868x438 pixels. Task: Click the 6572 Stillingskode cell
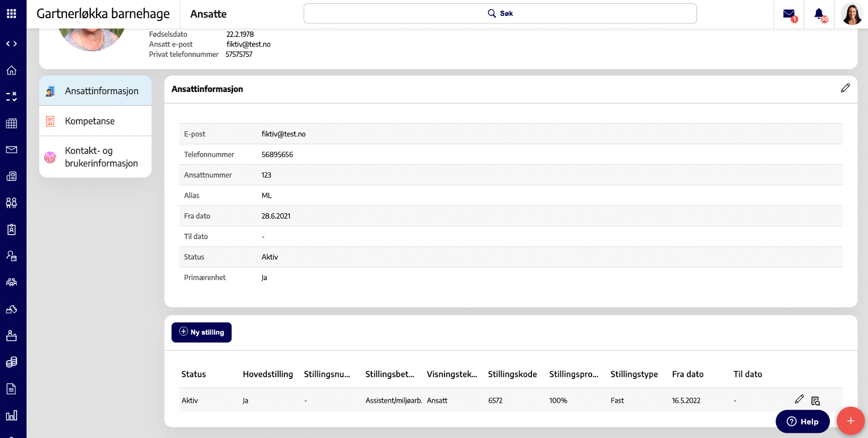pos(496,401)
